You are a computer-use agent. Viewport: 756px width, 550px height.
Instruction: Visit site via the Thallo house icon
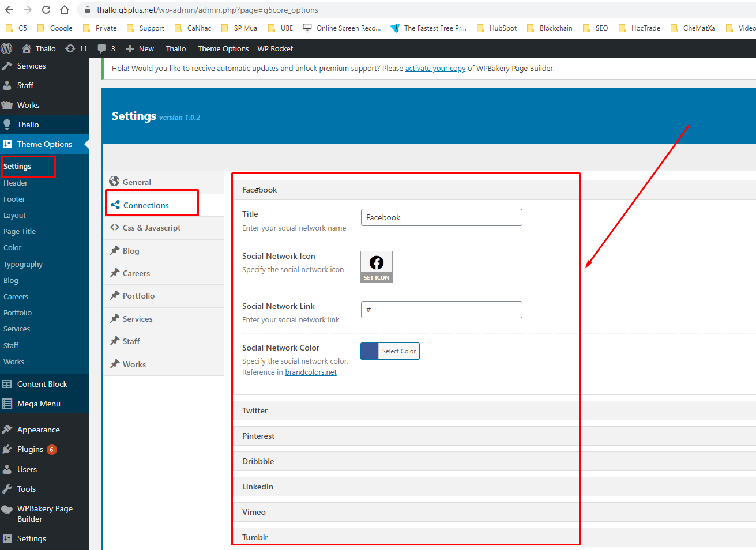point(39,48)
